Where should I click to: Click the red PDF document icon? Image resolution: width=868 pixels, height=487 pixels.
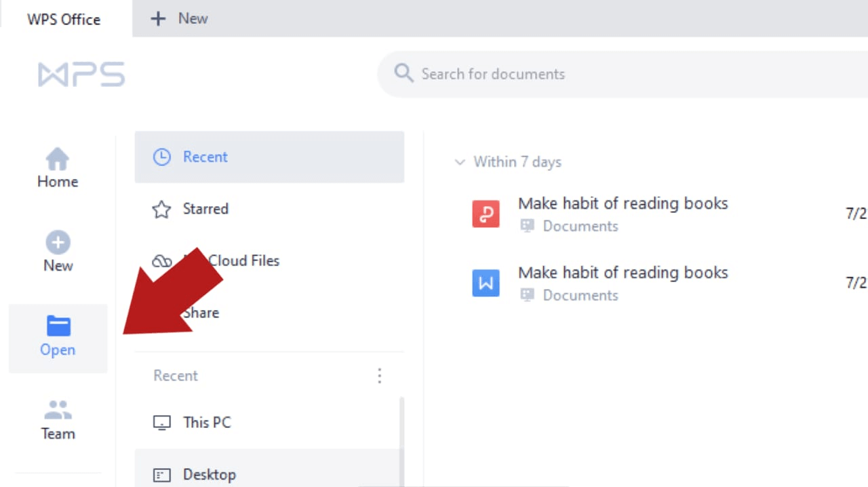(x=486, y=214)
